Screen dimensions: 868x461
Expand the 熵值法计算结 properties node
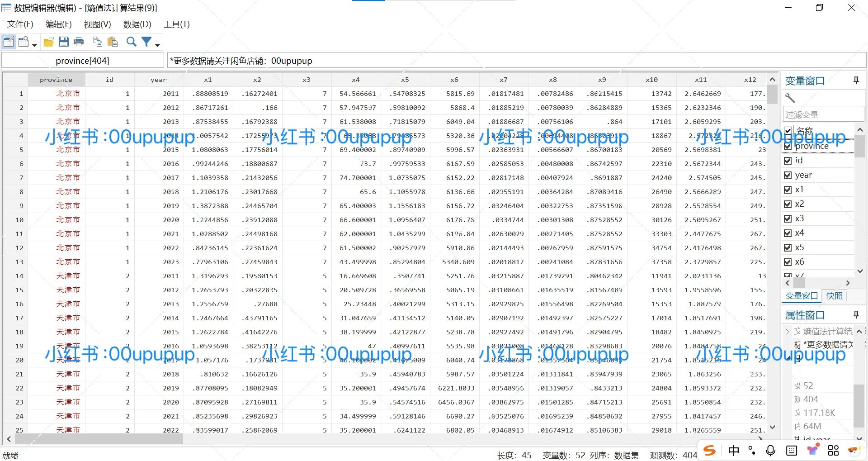coord(787,332)
